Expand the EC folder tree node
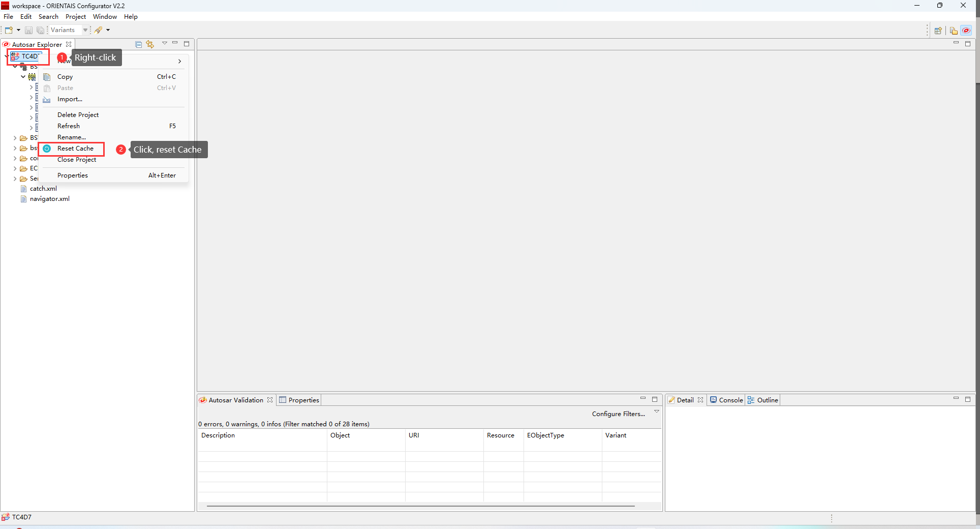 coord(15,168)
